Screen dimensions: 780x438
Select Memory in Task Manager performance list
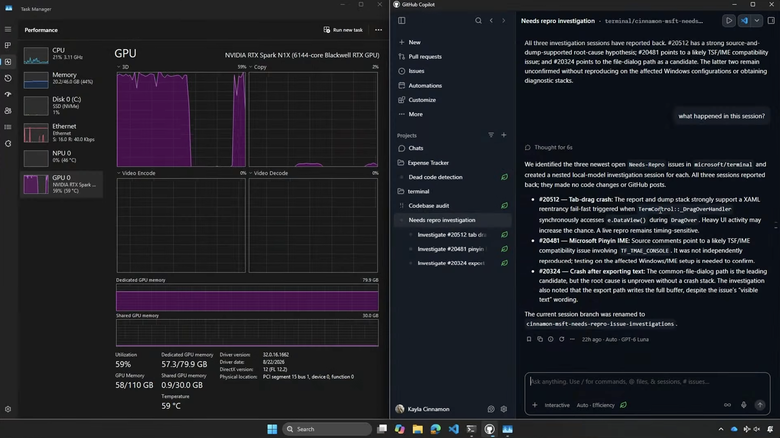[62, 79]
